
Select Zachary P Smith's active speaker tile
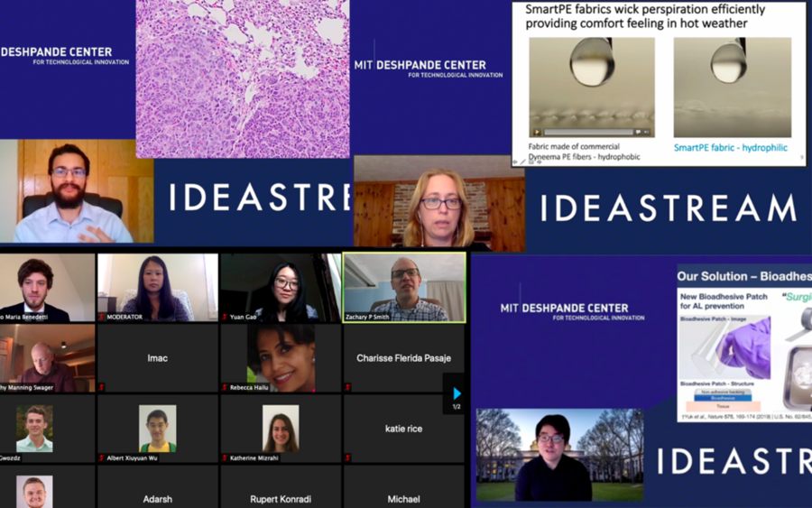coord(404,287)
